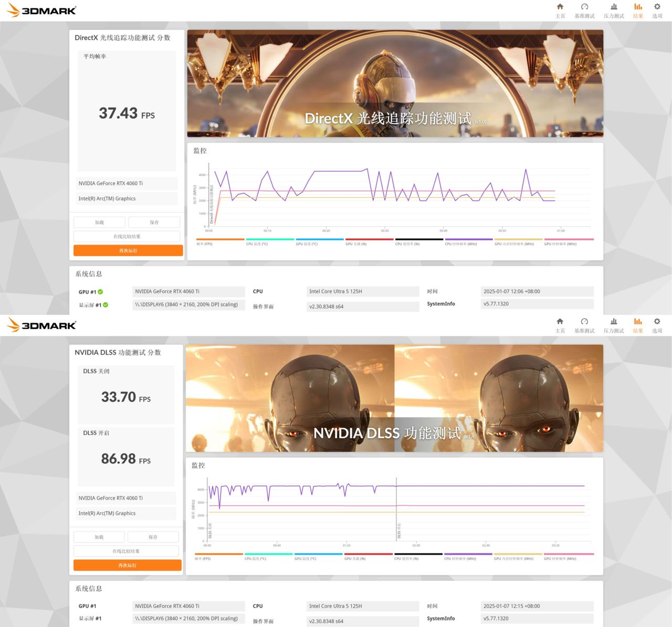Click Intel(R) Arc(TM) Graphics in DirectX window
Screen dimensions: 672x627
[x=127, y=199]
